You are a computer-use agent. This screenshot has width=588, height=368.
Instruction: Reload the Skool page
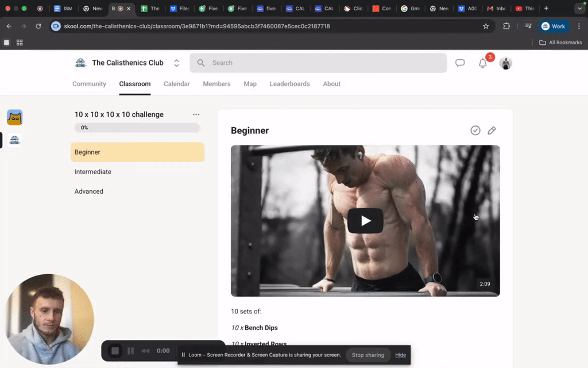pos(38,26)
